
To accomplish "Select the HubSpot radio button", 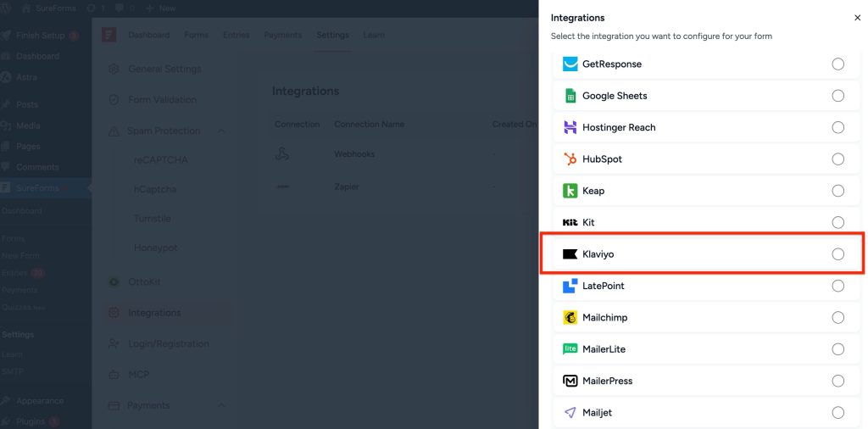I will pos(838,159).
